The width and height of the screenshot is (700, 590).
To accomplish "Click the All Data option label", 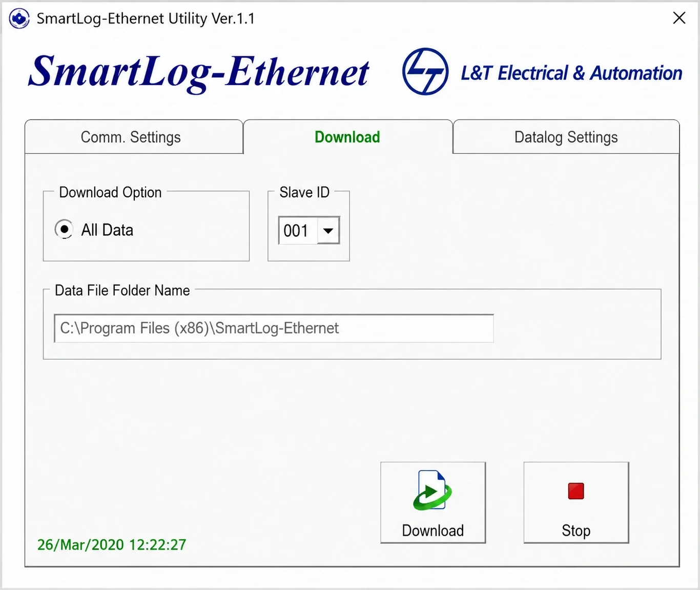I will (107, 230).
